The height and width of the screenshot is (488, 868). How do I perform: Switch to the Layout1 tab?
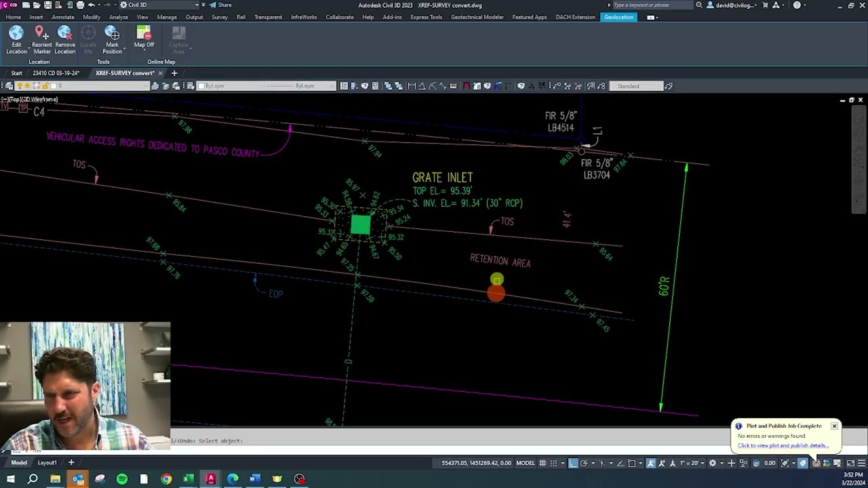[x=47, y=462]
